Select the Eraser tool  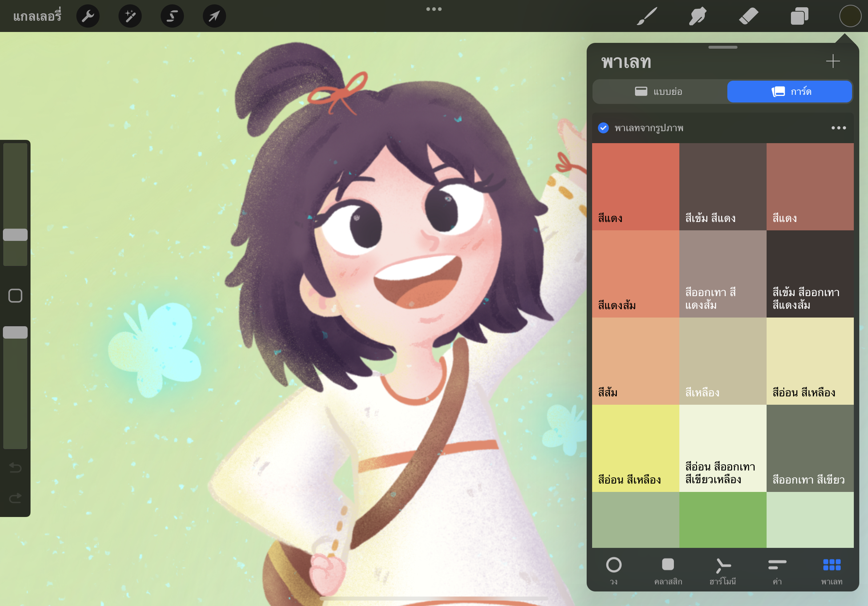[x=748, y=16]
